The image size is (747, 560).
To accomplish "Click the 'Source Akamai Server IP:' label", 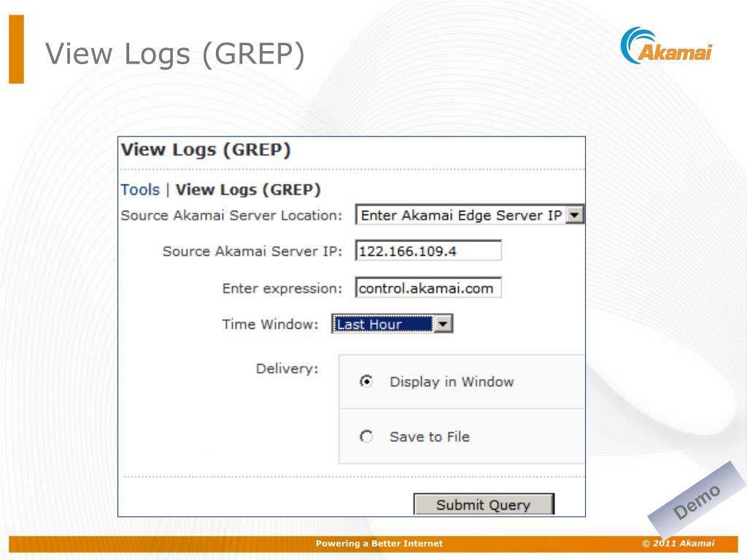I will [x=252, y=251].
